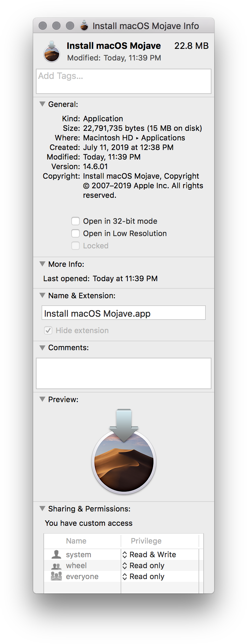This screenshot has width=247, height=644.
Task: Enable Open in 32-bit mode checkbox
Action: (76, 221)
